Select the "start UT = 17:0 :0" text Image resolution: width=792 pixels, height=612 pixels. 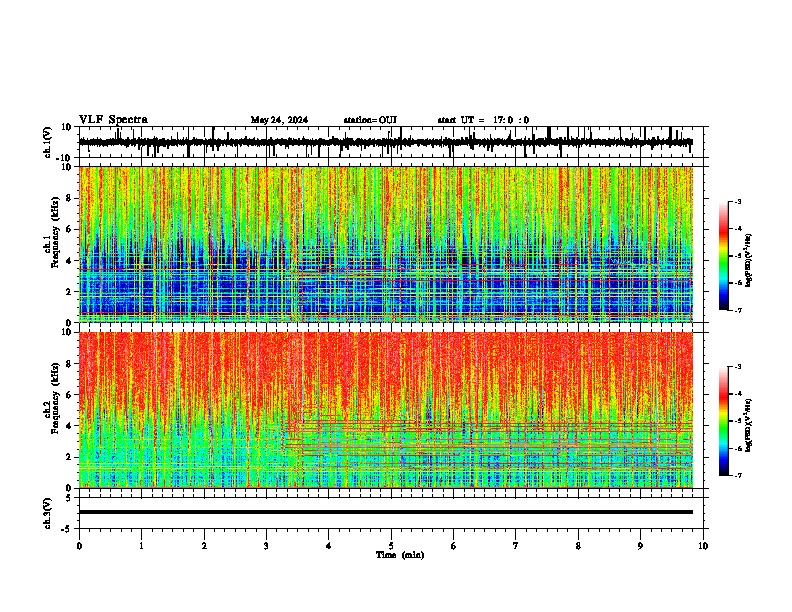(483, 120)
